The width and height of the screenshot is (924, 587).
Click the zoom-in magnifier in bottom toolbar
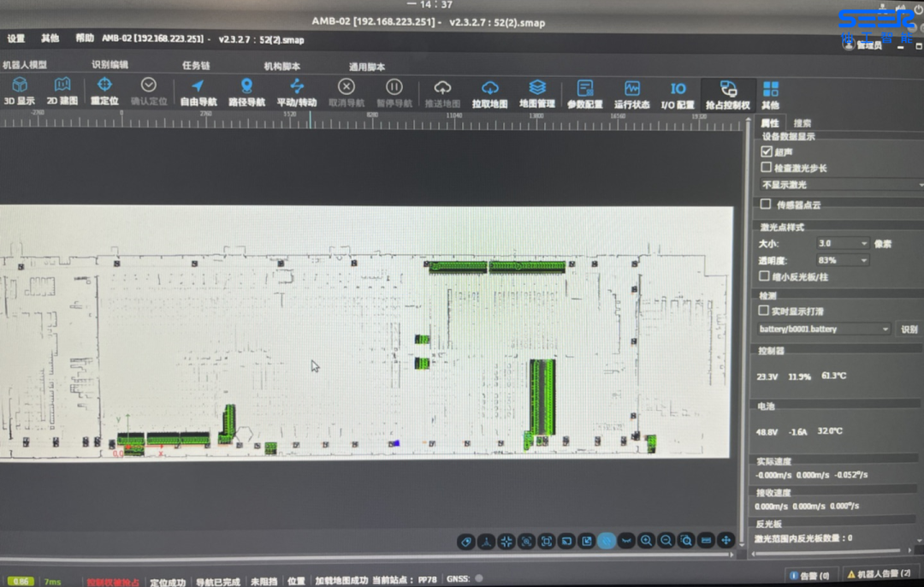tap(646, 541)
